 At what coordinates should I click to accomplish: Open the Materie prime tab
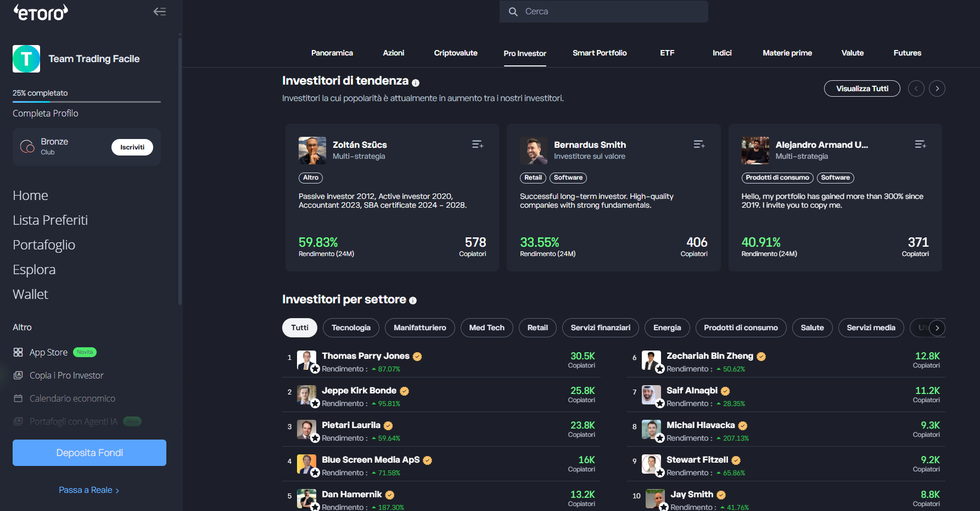coord(787,53)
